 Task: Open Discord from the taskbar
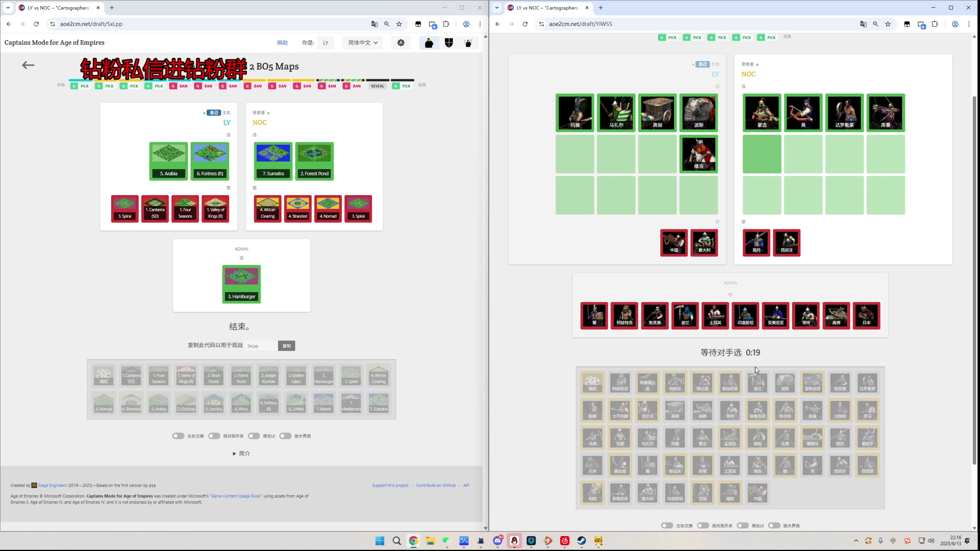pos(498,541)
